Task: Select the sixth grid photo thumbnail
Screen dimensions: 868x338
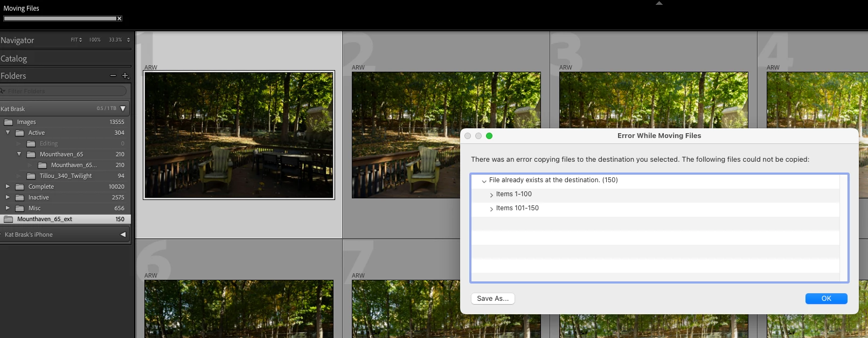Action: [x=239, y=309]
